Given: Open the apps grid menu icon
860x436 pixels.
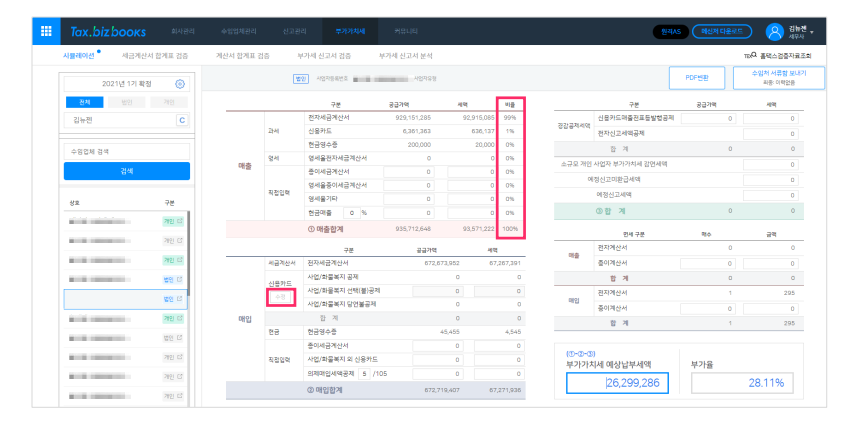Looking at the screenshot, I should pyautogui.click(x=46, y=31).
